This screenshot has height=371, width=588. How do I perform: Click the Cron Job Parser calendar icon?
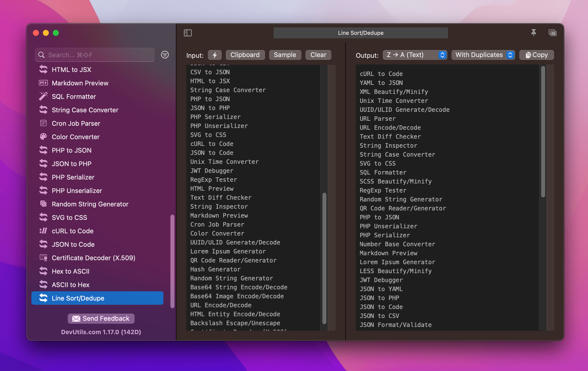pyautogui.click(x=43, y=123)
